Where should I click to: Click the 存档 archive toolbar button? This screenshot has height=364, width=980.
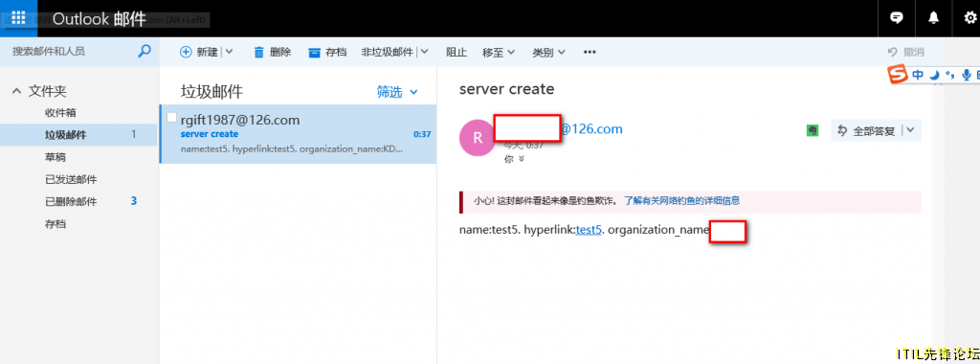coord(327,53)
